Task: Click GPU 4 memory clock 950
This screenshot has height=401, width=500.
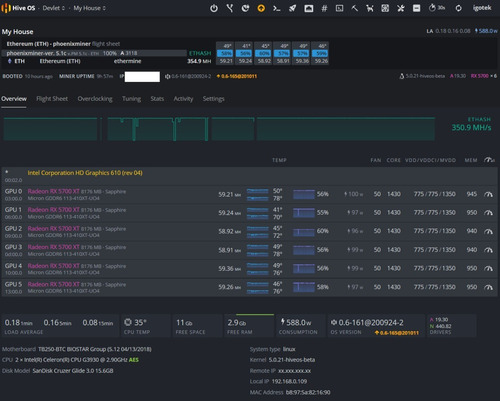Action: [472, 268]
